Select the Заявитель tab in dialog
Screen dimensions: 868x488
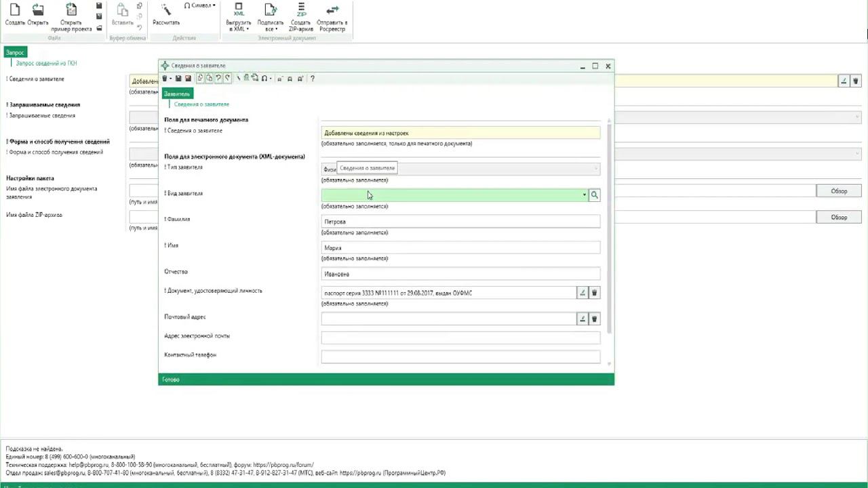point(177,94)
